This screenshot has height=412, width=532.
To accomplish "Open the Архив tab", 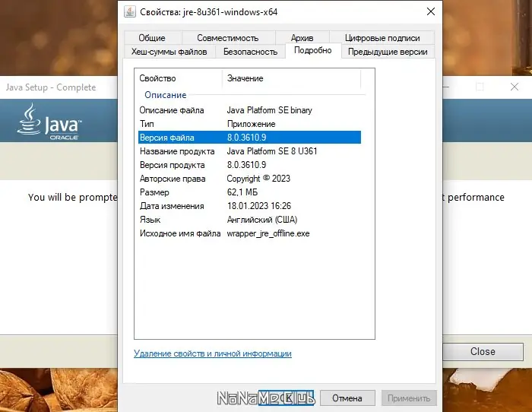I will (x=302, y=38).
